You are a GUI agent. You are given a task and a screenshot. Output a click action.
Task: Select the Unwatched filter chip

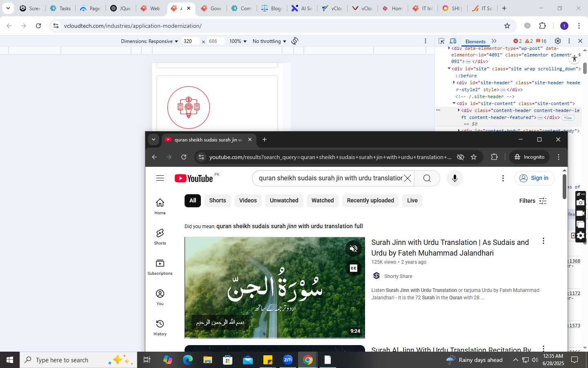pyautogui.click(x=284, y=200)
